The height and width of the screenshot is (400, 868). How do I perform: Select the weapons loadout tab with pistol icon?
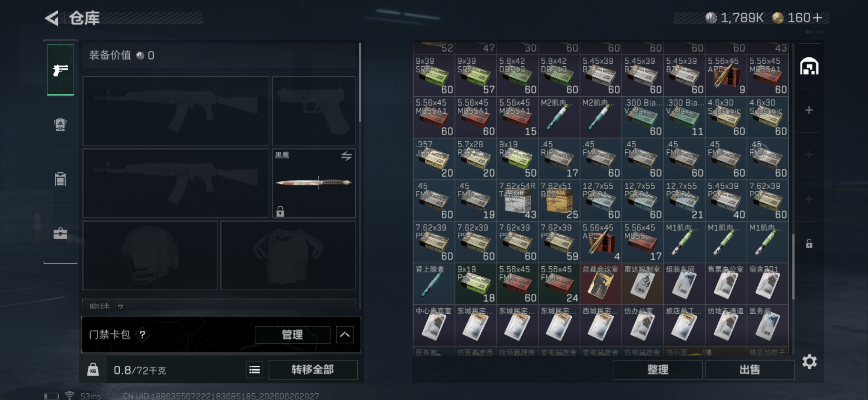[60, 70]
